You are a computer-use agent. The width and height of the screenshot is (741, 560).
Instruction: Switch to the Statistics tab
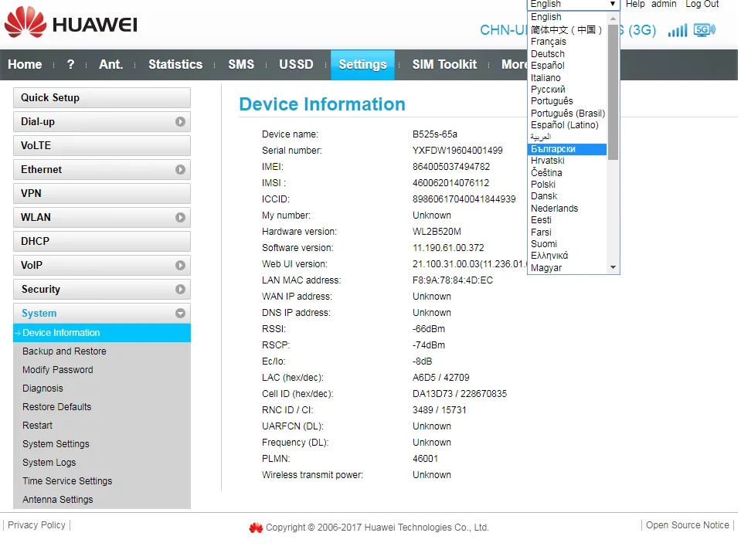click(x=175, y=64)
